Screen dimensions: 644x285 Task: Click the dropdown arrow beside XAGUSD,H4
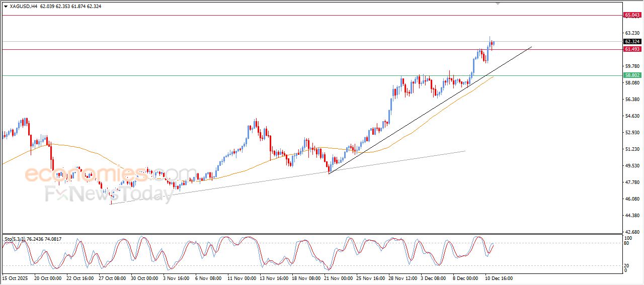pyautogui.click(x=6, y=7)
